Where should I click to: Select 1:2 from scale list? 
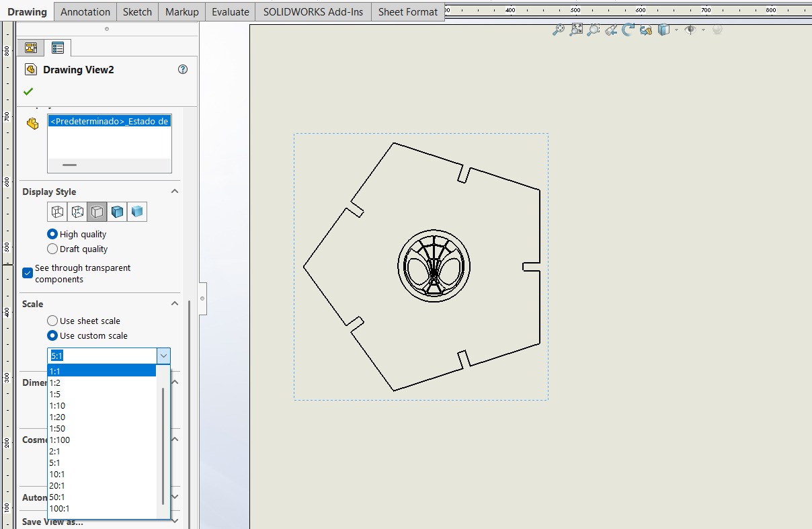point(101,382)
